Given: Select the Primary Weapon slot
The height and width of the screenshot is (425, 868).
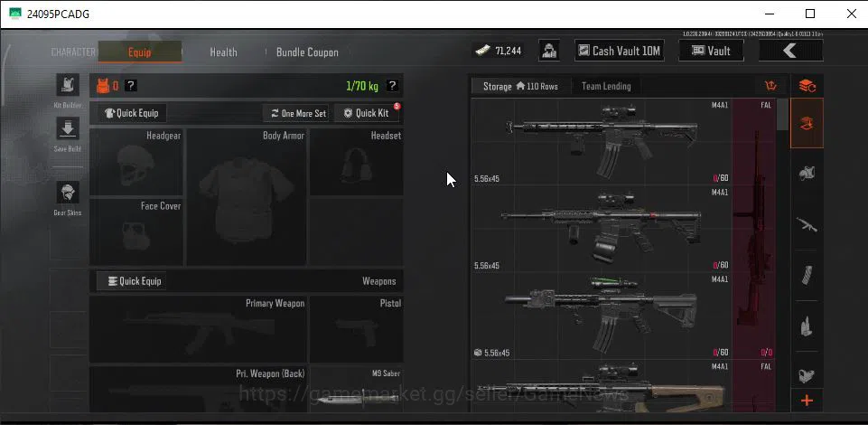Looking at the screenshot, I should (x=198, y=329).
